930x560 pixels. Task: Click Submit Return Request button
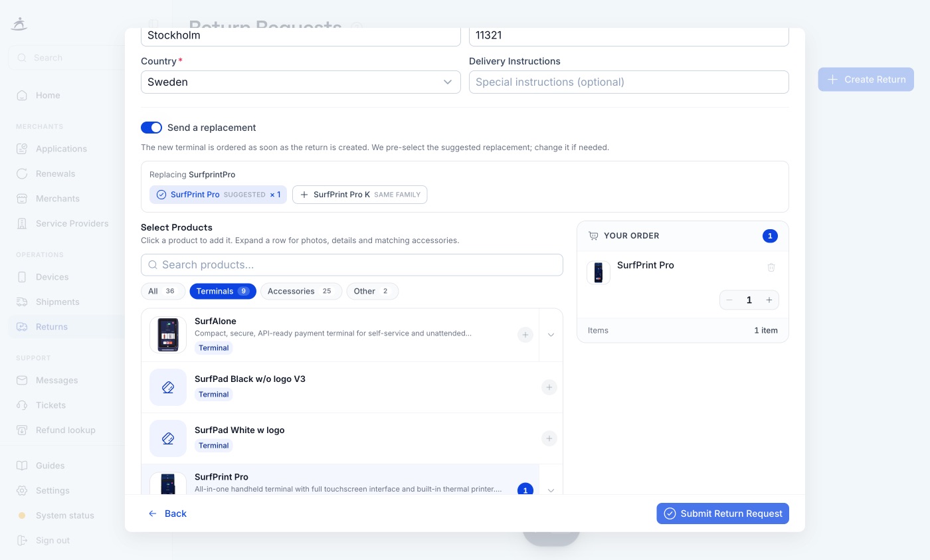coord(723,513)
